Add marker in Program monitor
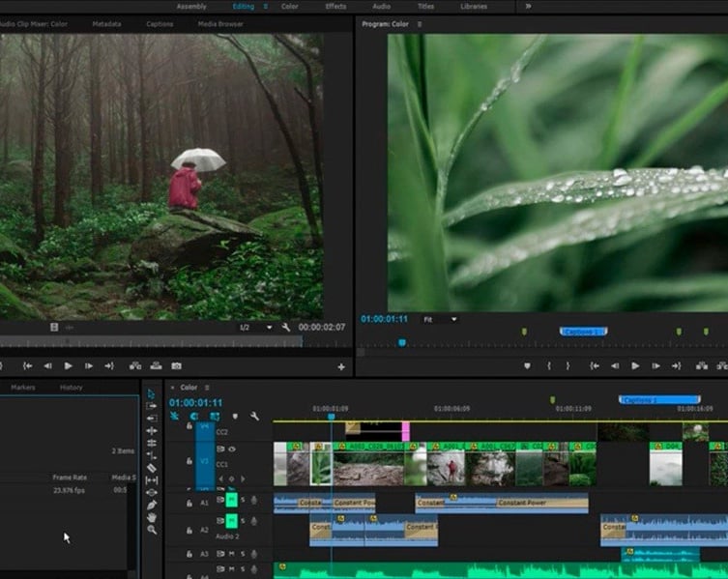728x579 pixels. pos(527,366)
